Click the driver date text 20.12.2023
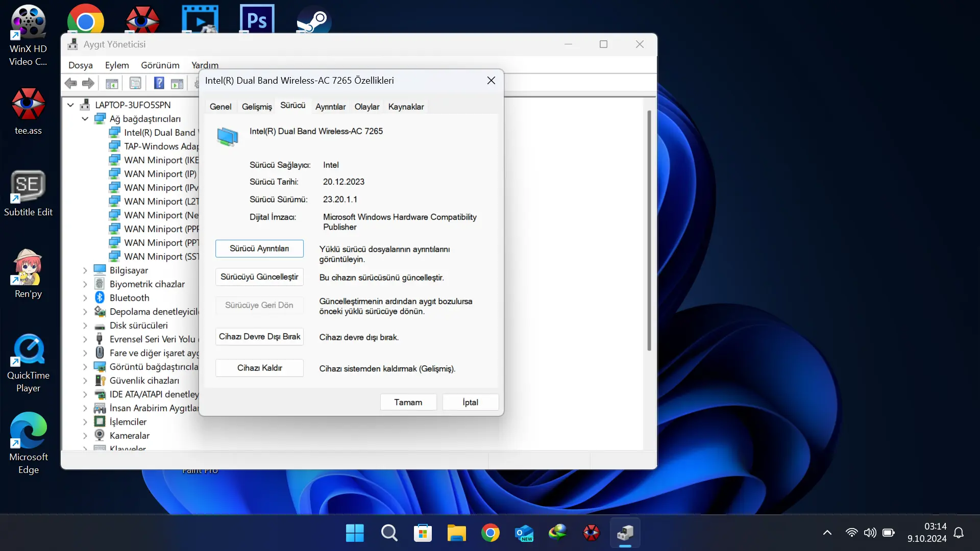Image resolution: width=980 pixels, height=551 pixels. pos(344,182)
